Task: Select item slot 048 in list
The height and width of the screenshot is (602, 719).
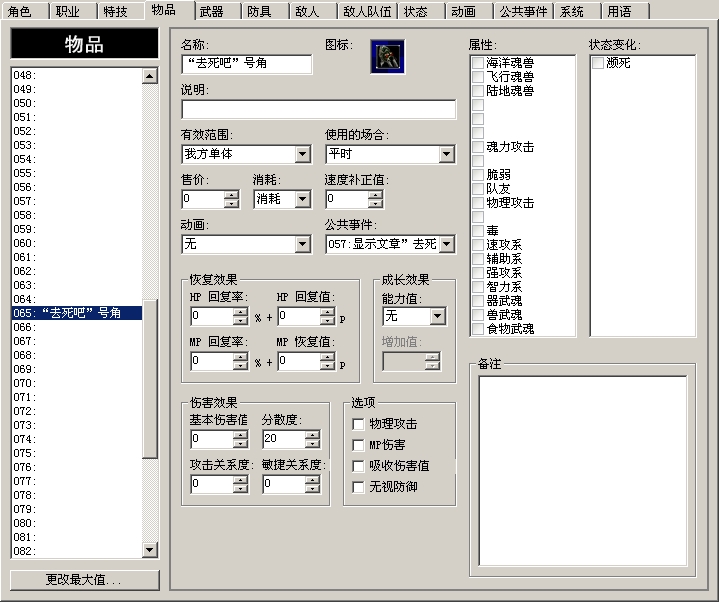Action: click(77, 75)
